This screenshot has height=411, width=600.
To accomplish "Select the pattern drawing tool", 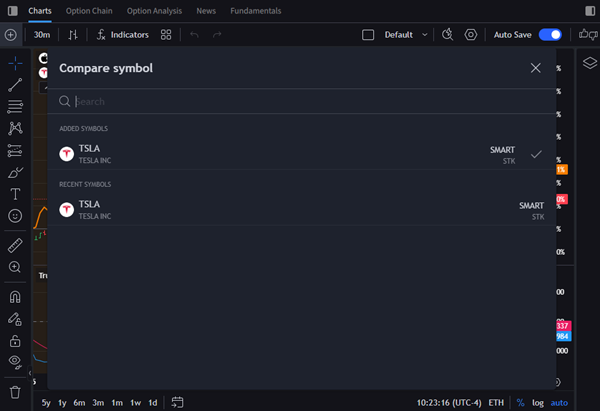I will [15, 128].
